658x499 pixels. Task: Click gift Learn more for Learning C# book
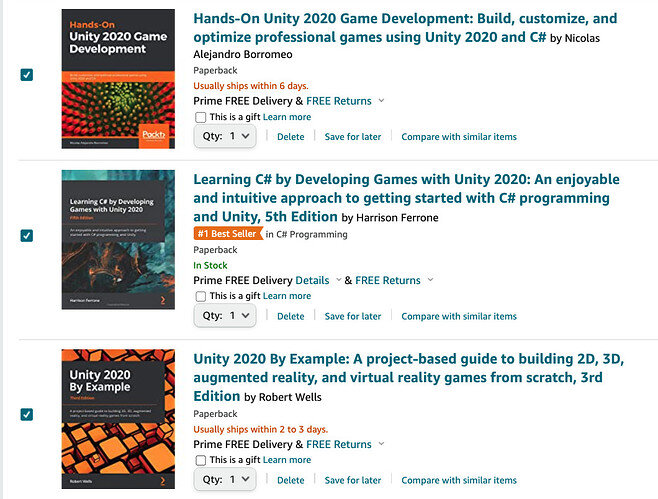[287, 296]
